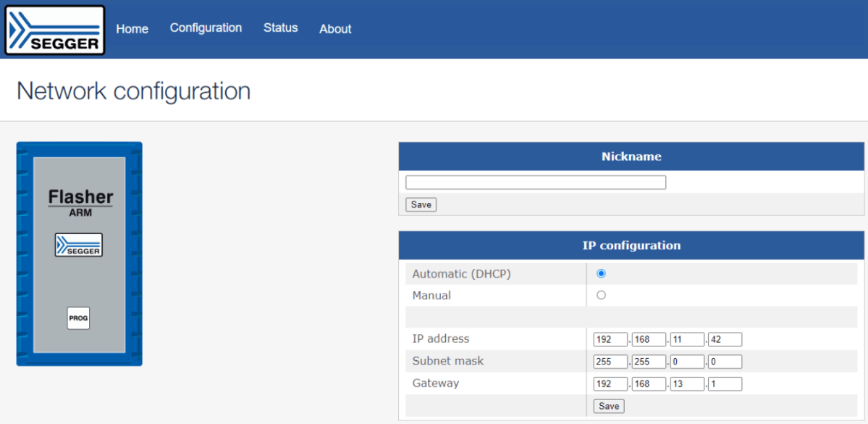Click first octet of IP address

pos(610,340)
